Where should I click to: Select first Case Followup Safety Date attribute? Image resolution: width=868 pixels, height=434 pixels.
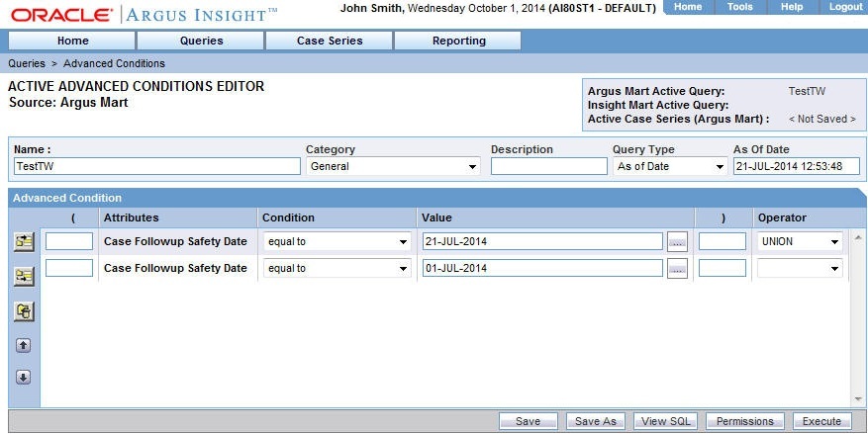point(175,241)
